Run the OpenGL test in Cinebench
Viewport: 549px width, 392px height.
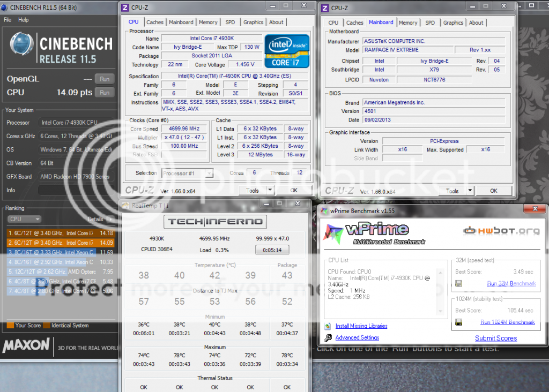[105, 79]
